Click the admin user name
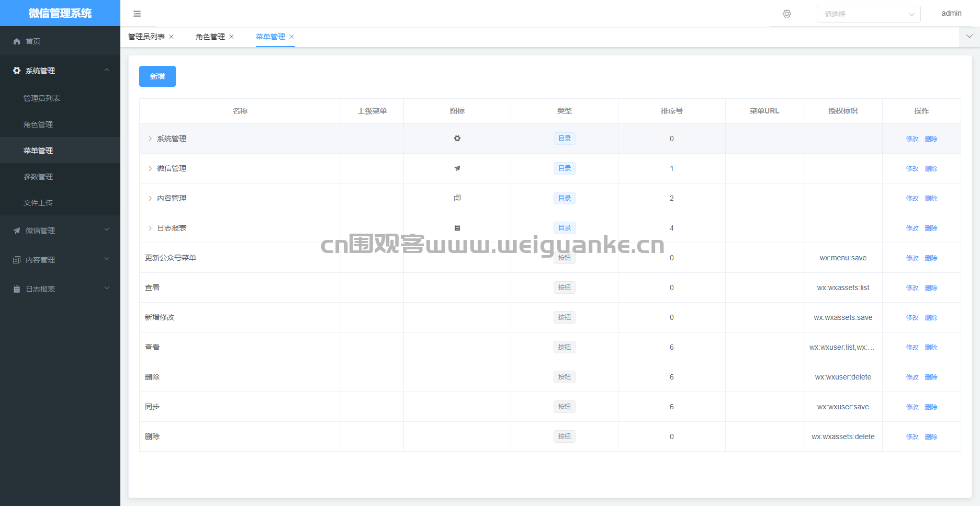The width and height of the screenshot is (980, 506). coord(951,14)
